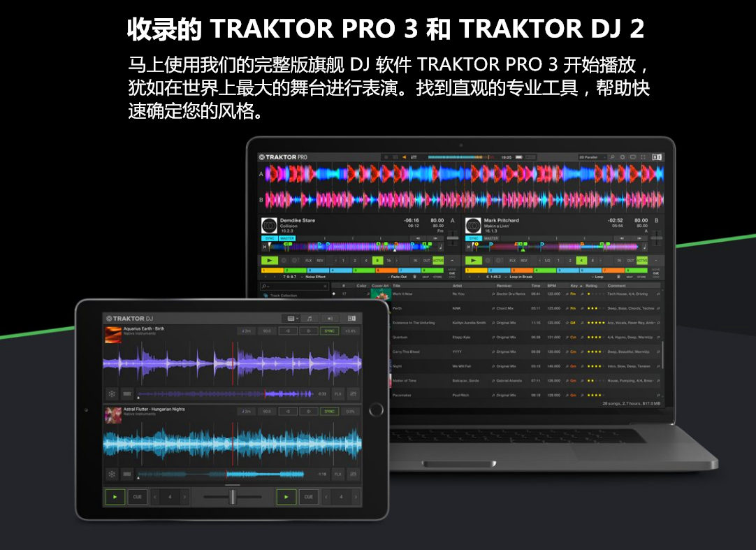The image size is (756, 550).
Task: Toggle the ACTIVE loop button on deck A
Action: pyautogui.click(x=438, y=261)
